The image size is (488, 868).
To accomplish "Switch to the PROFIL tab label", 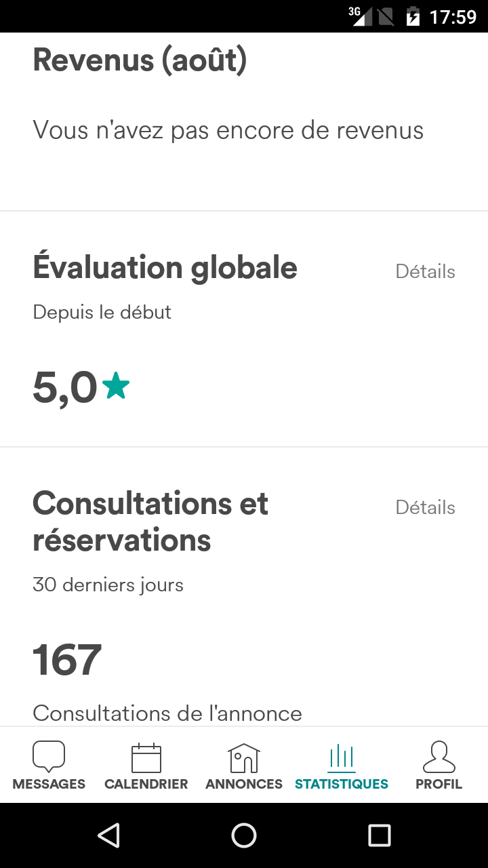I will pyautogui.click(x=439, y=785).
